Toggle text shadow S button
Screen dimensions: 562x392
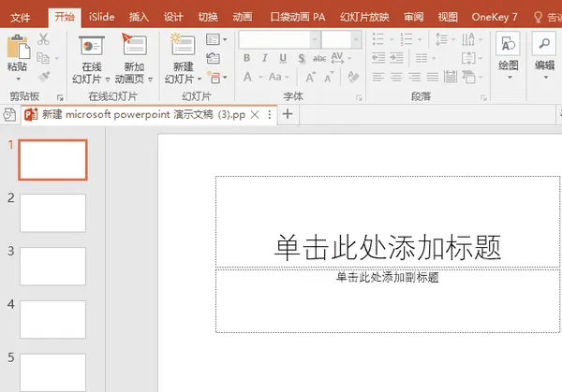pyautogui.click(x=302, y=58)
